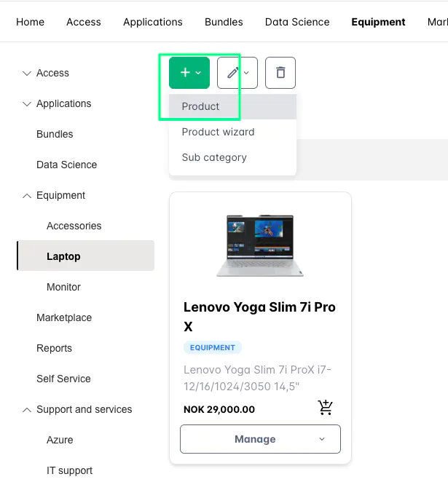This screenshot has width=448, height=482.
Task: Open Bundles top navigation tab
Action: [224, 22]
